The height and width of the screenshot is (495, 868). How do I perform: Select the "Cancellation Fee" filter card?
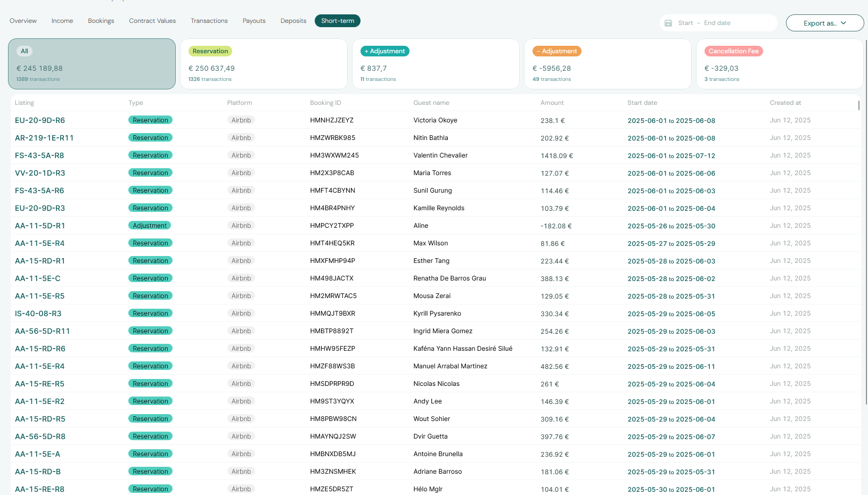coord(780,64)
